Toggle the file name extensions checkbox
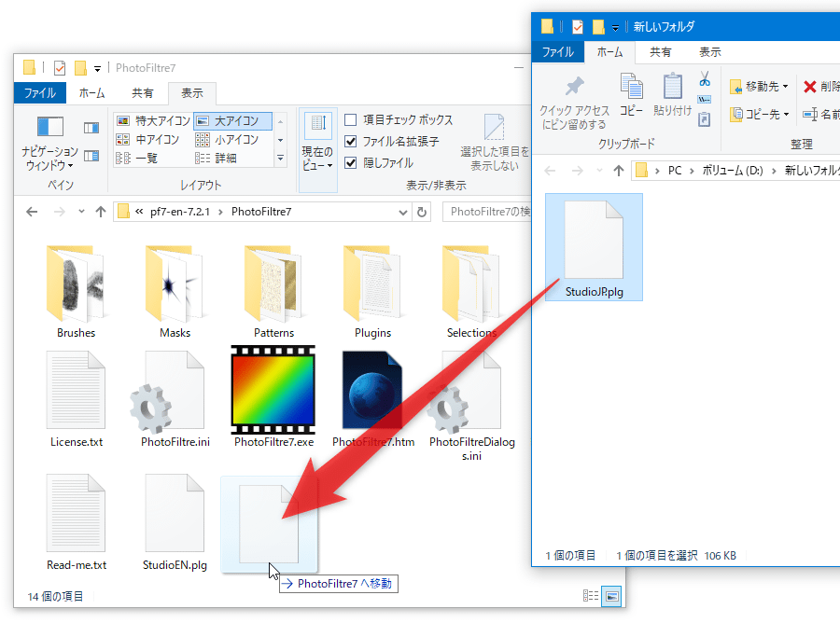The width and height of the screenshot is (840, 623). coord(350,142)
